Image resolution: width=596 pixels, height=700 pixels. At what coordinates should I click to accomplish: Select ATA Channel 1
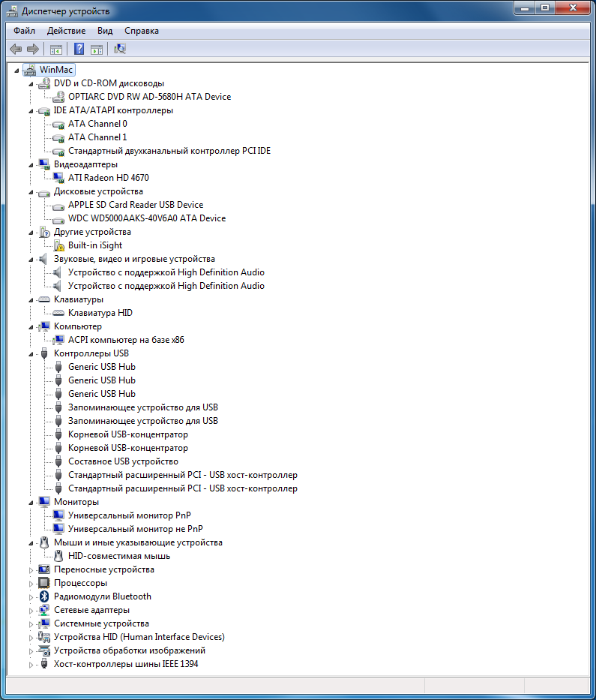point(97,137)
